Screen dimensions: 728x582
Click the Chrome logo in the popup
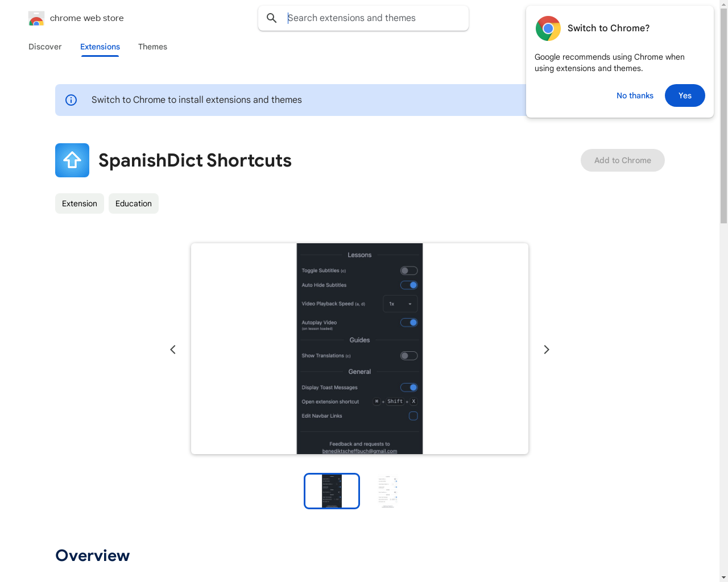pos(548,28)
